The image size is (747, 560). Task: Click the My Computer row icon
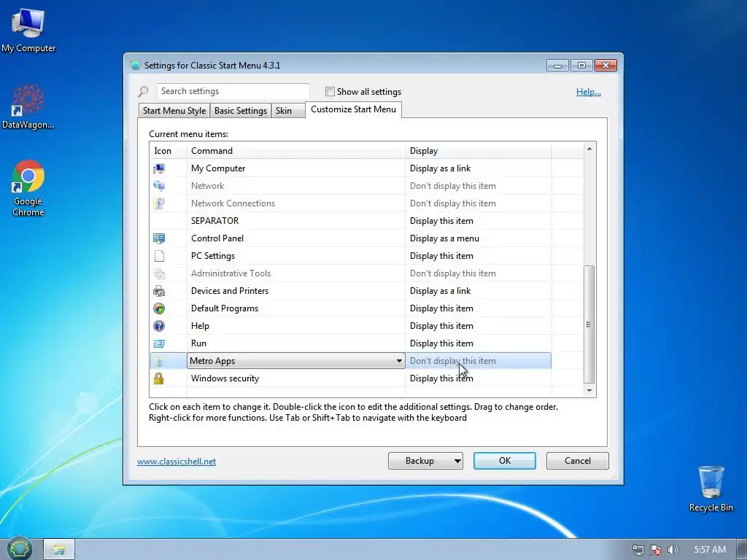pyautogui.click(x=159, y=168)
